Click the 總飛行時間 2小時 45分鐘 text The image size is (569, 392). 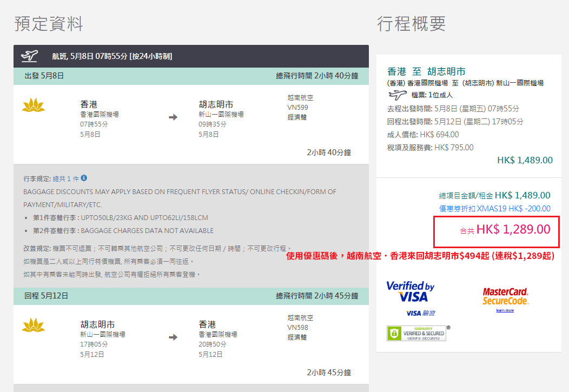[x=317, y=296]
